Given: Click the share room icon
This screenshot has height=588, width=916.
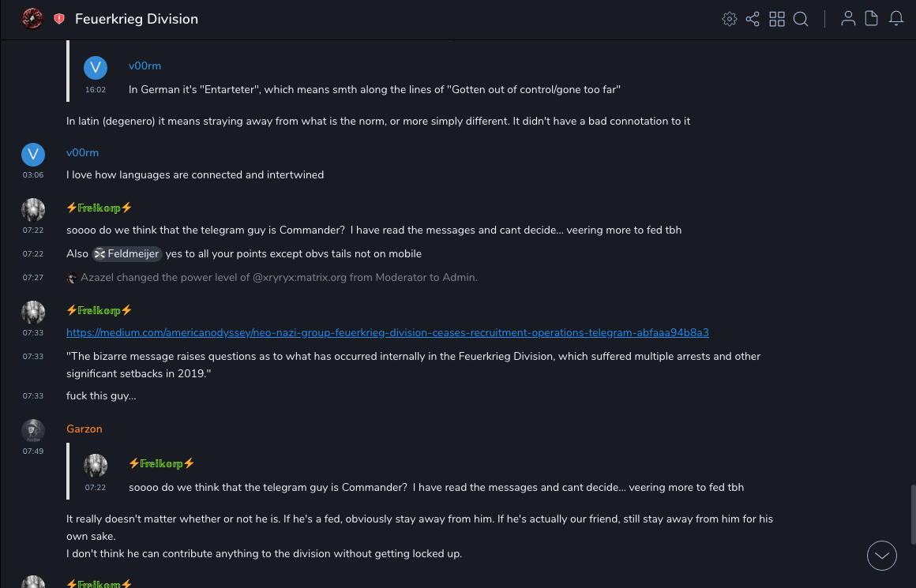Looking at the screenshot, I should click(x=753, y=19).
